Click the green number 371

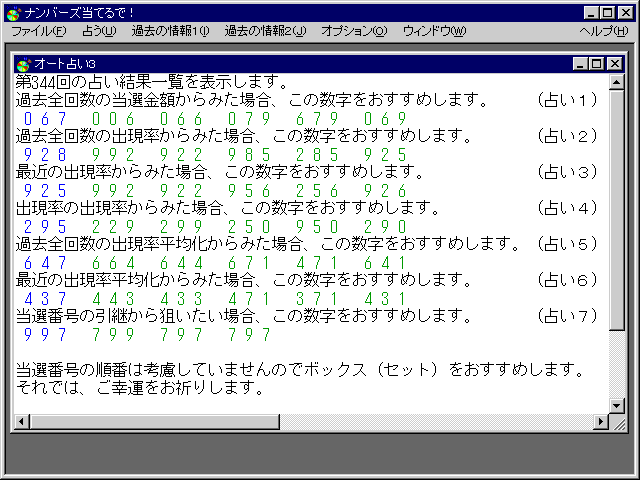tap(318, 299)
